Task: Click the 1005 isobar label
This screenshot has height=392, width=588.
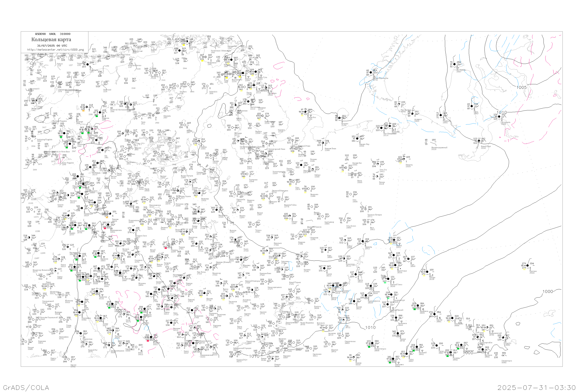Action: click(522, 87)
